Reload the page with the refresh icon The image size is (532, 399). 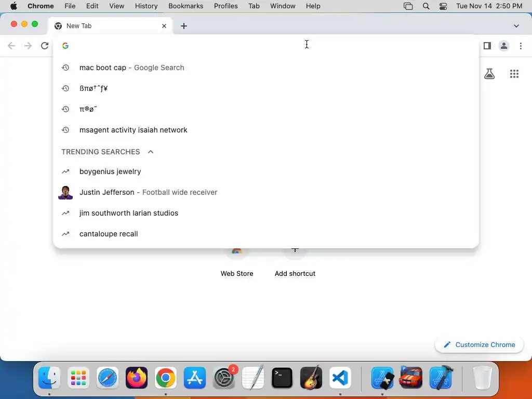click(x=45, y=46)
